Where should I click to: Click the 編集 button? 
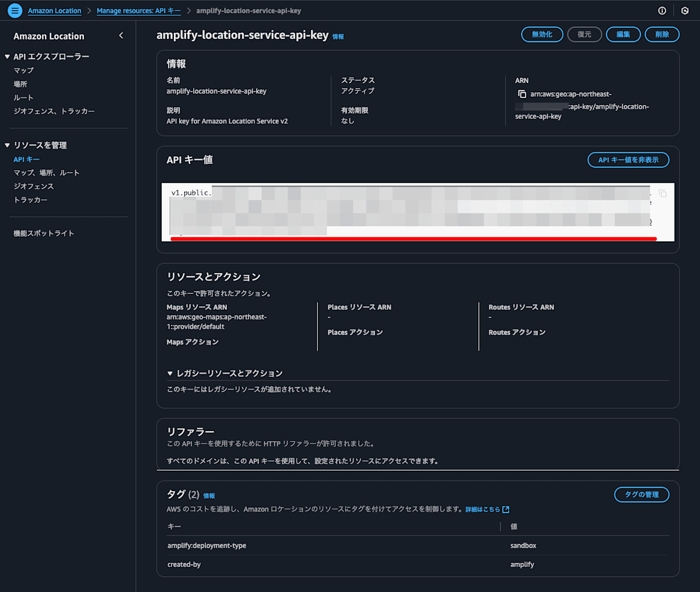coord(623,34)
